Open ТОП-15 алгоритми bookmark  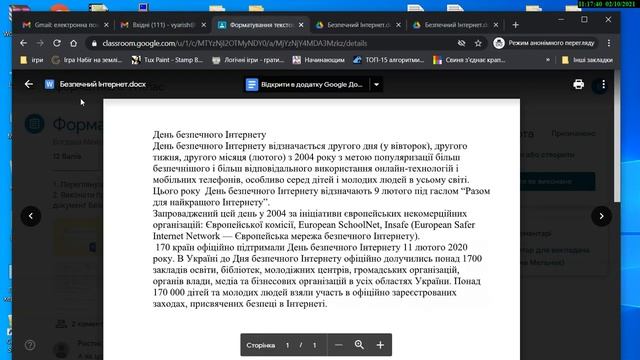pos(389,60)
